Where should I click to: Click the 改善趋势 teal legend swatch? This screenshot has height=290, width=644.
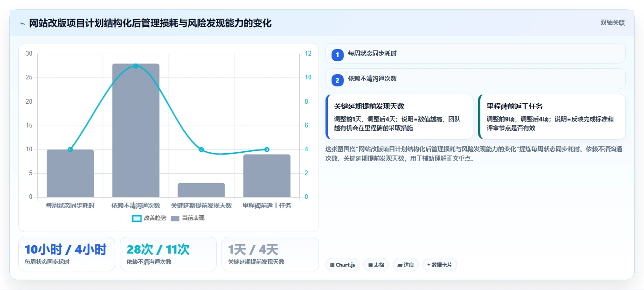pyautogui.click(x=137, y=218)
